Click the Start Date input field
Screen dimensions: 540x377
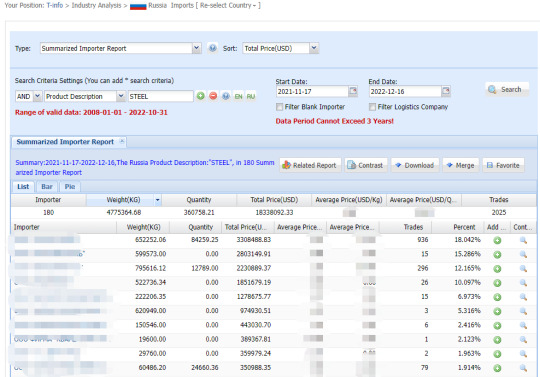(312, 91)
